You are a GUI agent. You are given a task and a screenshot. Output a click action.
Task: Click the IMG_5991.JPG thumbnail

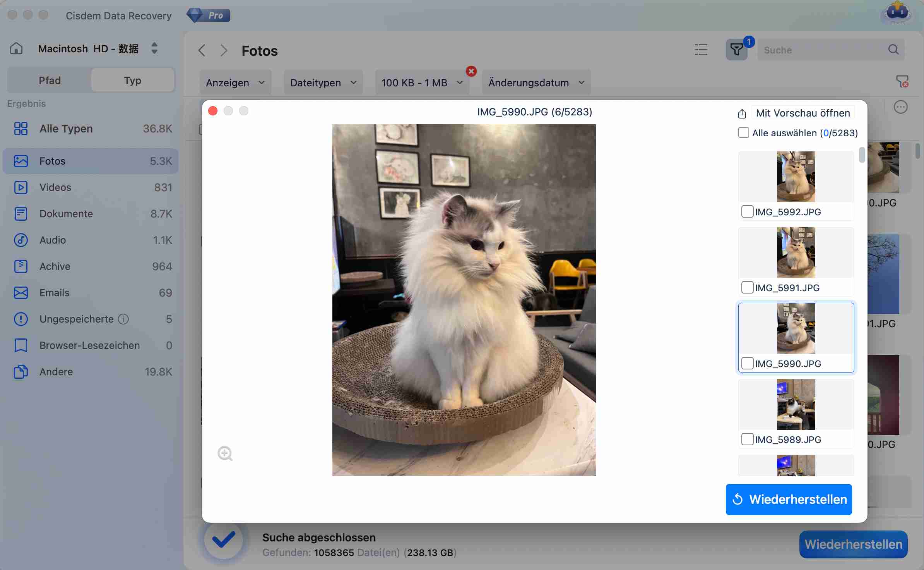796,252
